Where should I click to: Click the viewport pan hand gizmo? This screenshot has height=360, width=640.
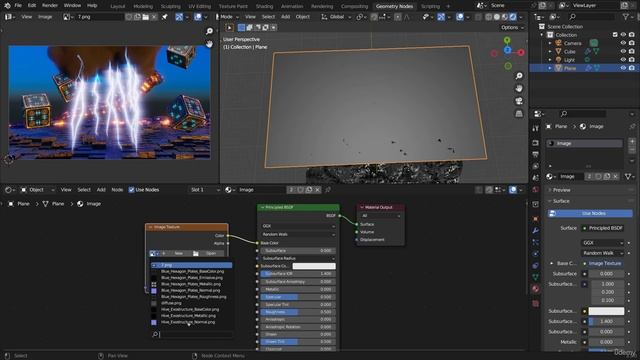pos(519,89)
